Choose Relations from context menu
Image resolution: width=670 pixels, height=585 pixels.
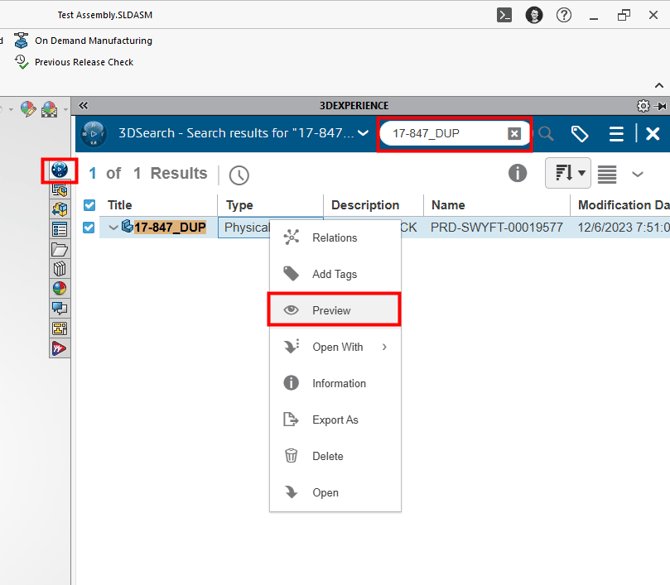335,238
